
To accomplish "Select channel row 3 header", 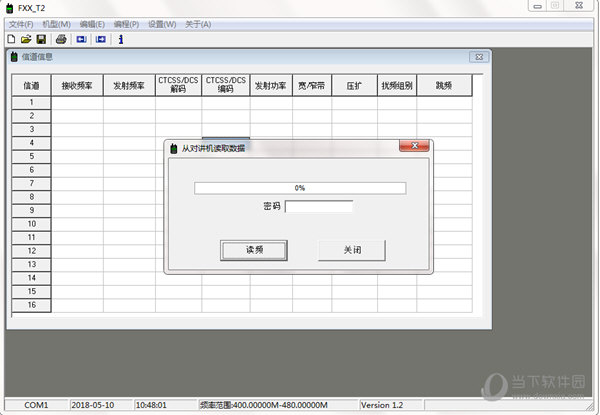I will click(31, 129).
